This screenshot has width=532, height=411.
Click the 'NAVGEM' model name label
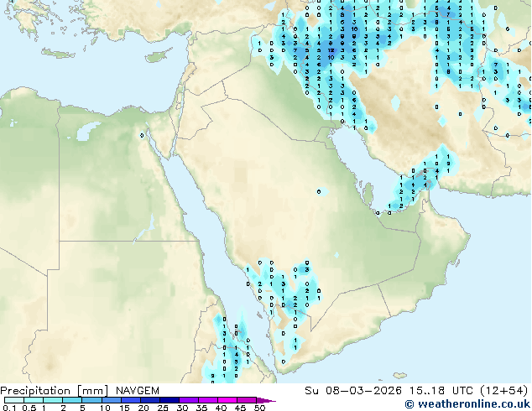[138, 391]
